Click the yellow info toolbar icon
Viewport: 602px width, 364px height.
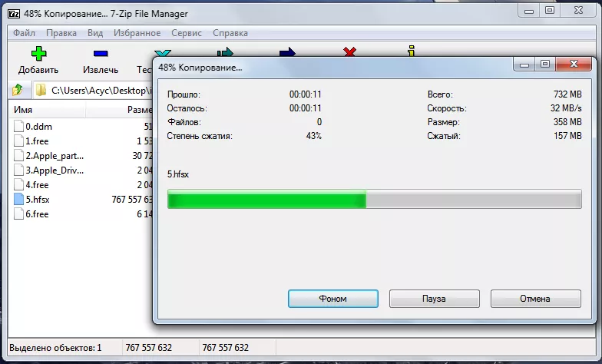412,52
